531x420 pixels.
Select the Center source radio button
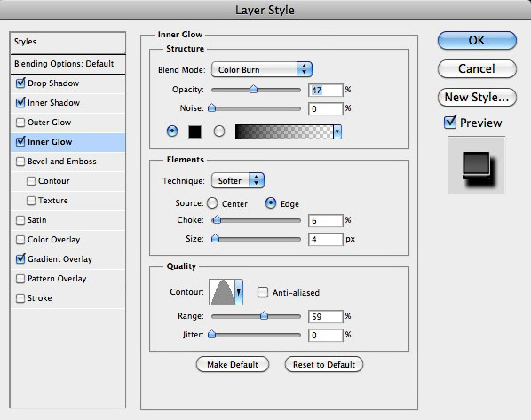pyautogui.click(x=212, y=203)
